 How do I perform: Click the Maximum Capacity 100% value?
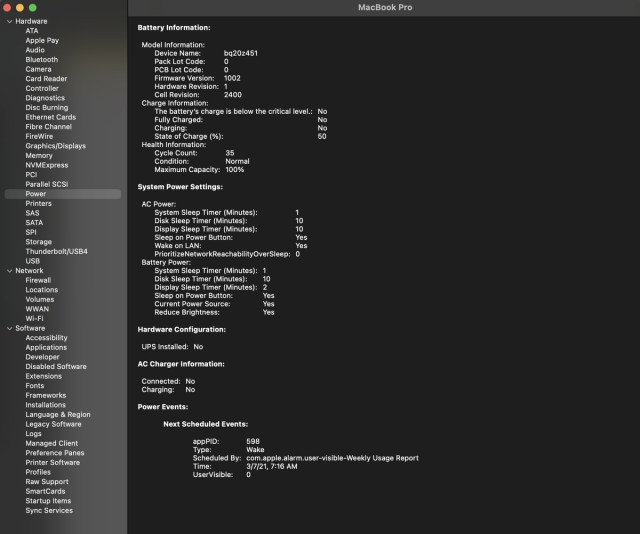[x=235, y=170]
